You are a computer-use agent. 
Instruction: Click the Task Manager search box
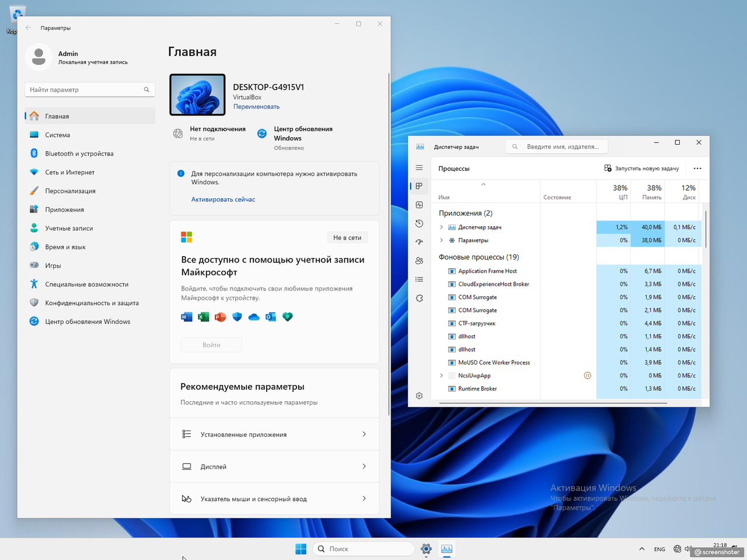[x=557, y=146]
